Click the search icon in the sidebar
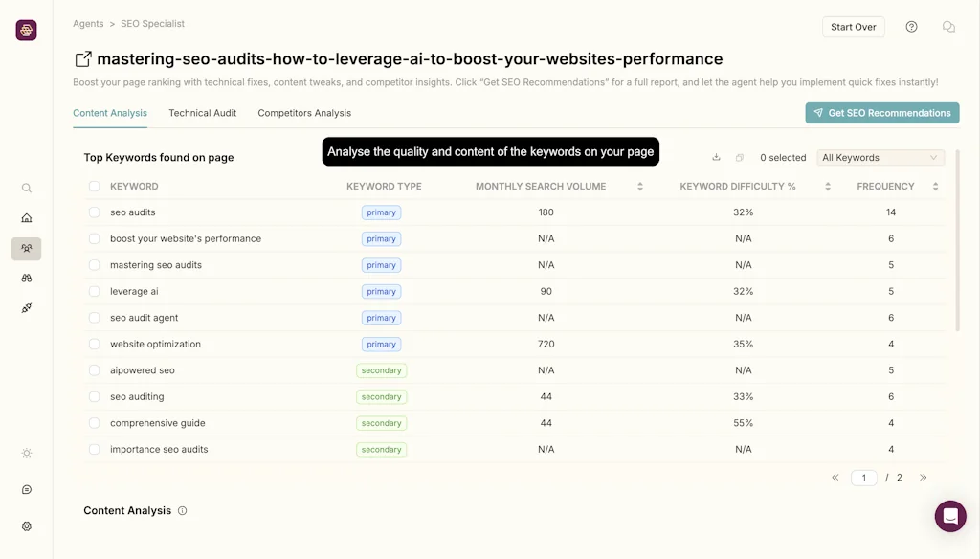Viewport: 980px width, 559px height. click(27, 189)
